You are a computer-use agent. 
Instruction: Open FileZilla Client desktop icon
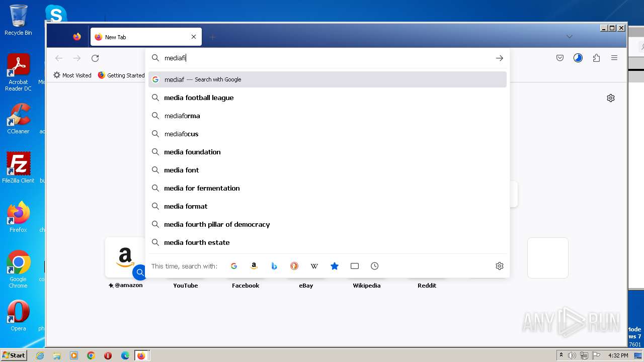tap(18, 167)
